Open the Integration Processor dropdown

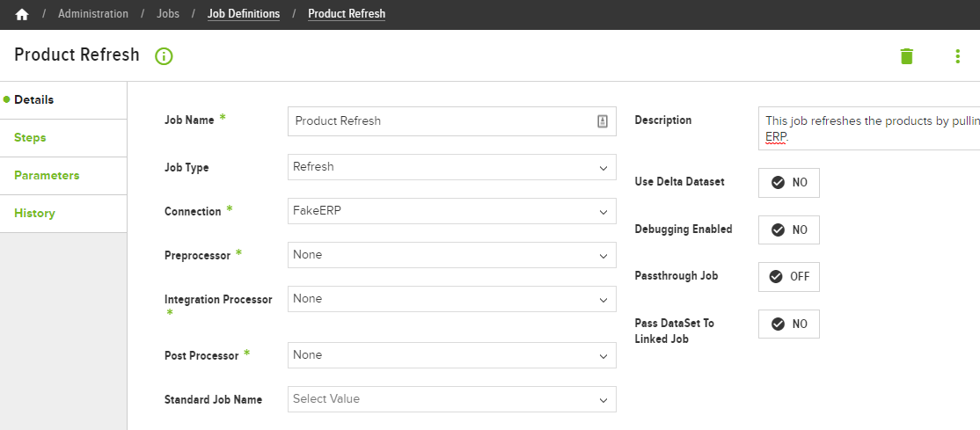452,299
